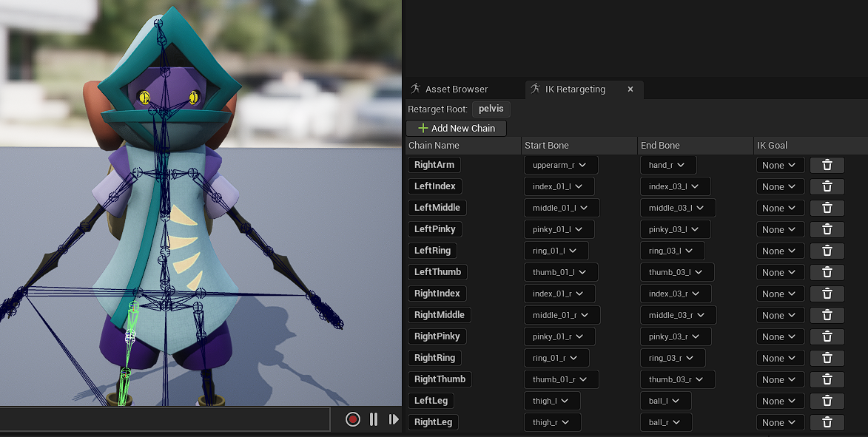Select the RightArm chain name field

point(434,165)
